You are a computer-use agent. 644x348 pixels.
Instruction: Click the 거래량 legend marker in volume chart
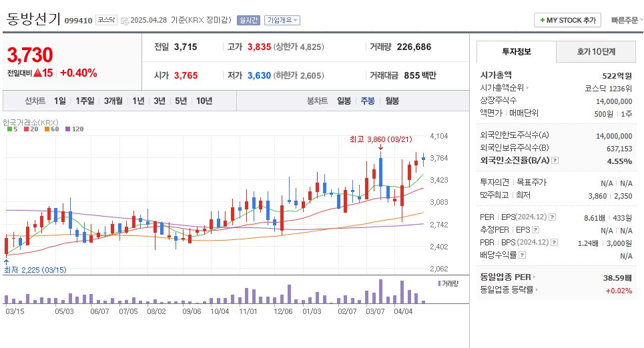point(440,283)
